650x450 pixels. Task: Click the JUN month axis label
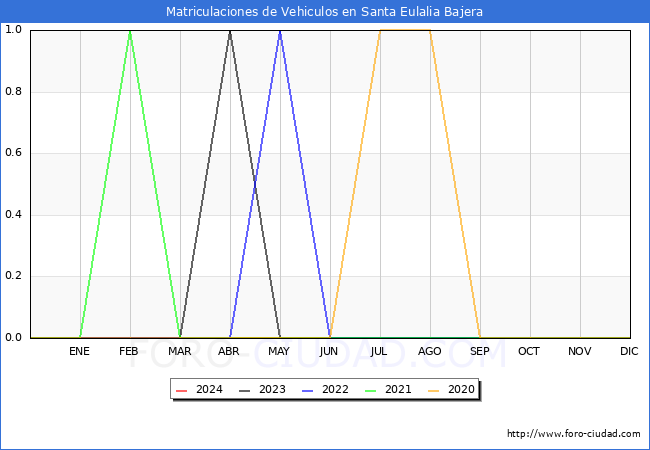pos(329,351)
